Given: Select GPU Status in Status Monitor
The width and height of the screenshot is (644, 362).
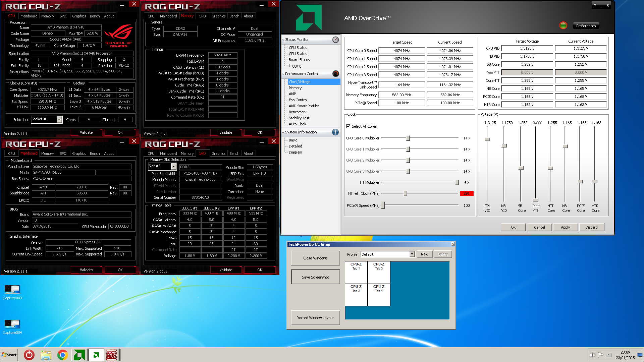Looking at the screenshot, I should (x=298, y=54).
